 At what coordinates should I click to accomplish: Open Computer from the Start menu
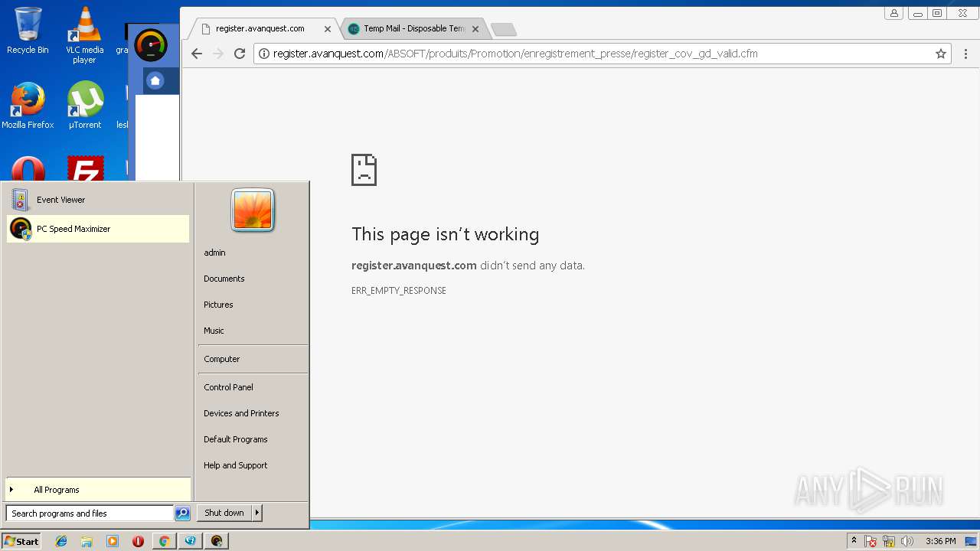pos(253,359)
